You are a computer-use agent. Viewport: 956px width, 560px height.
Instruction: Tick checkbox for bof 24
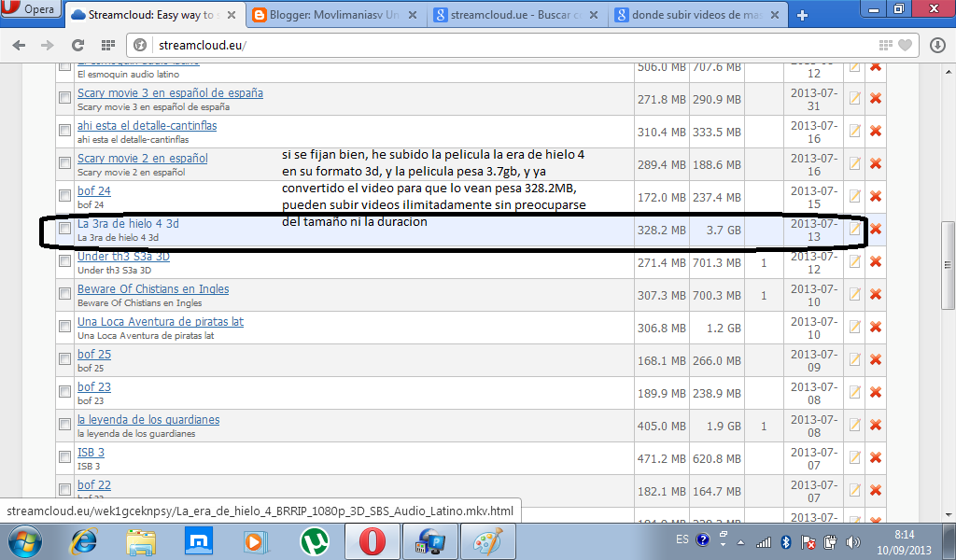point(64,195)
